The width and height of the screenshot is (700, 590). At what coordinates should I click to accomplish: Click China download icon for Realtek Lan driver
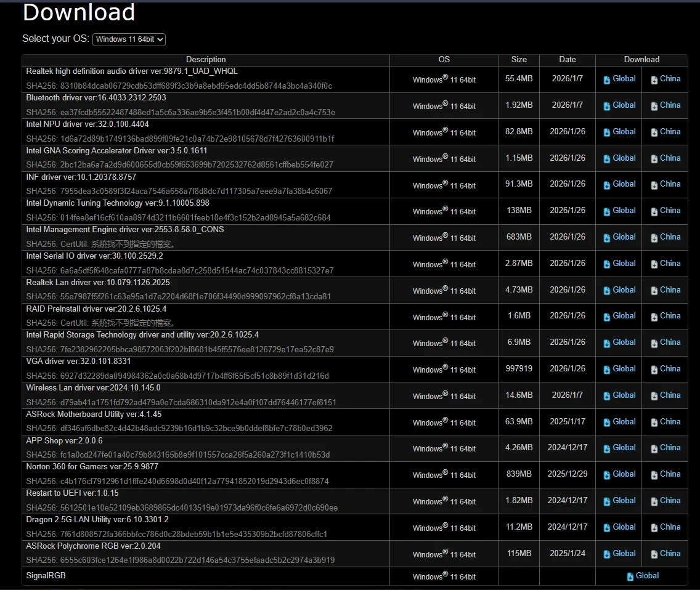click(x=654, y=291)
